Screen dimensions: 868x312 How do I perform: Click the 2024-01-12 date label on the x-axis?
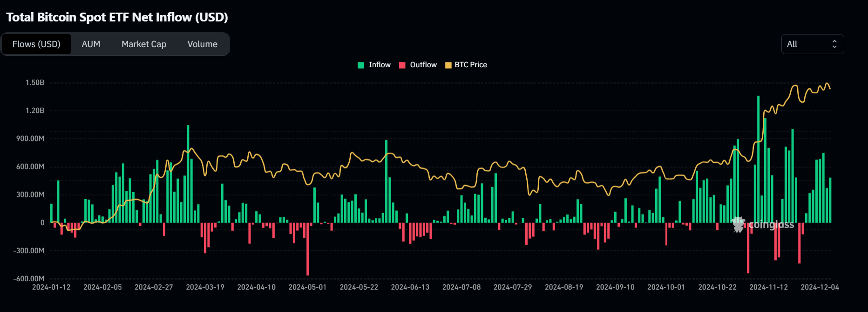pos(51,287)
